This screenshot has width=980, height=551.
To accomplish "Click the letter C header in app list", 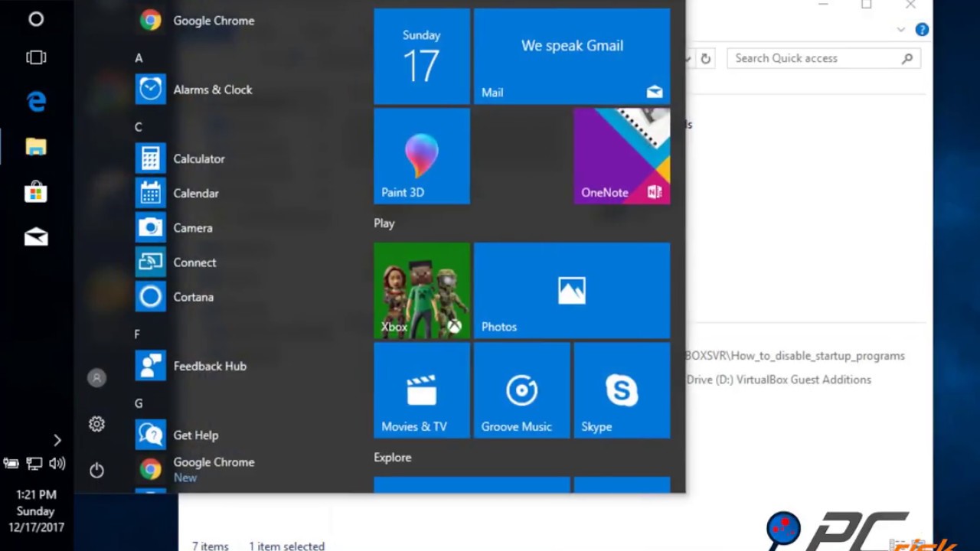I will tap(139, 127).
